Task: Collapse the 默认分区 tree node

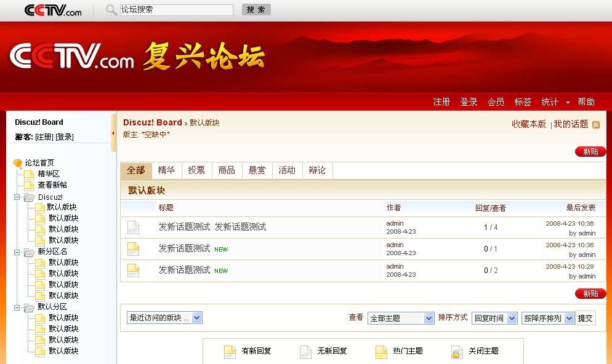Action: (x=17, y=307)
